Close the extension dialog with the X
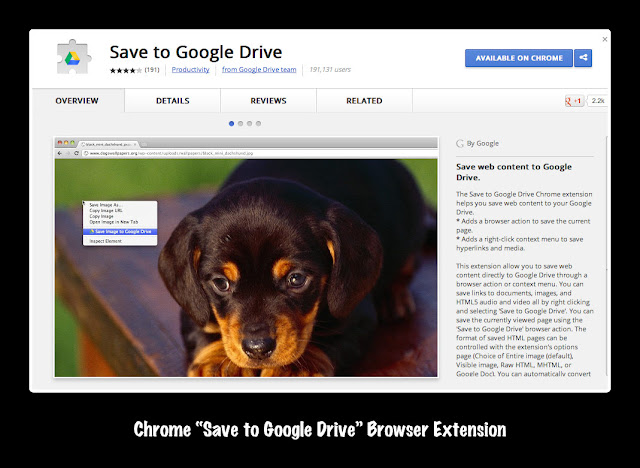The height and width of the screenshot is (468, 640). click(x=604, y=39)
